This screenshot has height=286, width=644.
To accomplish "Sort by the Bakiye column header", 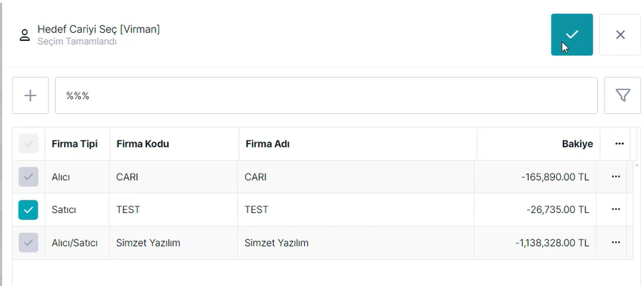I will click(x=578, y=144).
